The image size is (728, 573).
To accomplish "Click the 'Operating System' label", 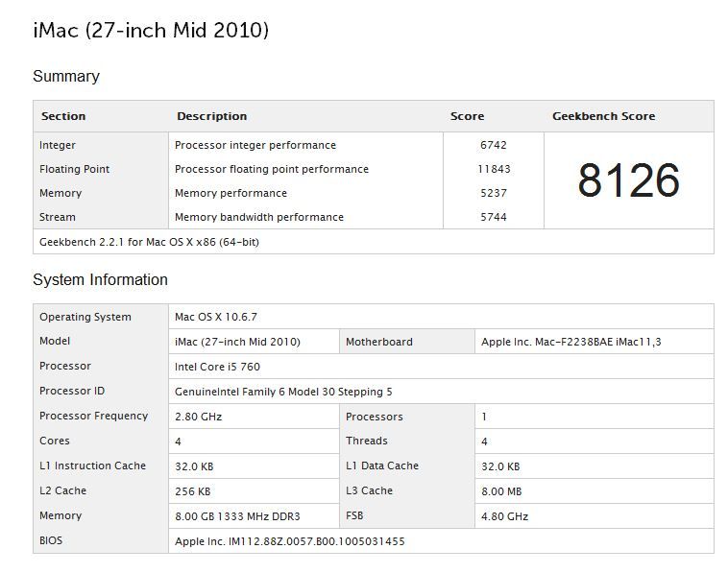I will tap(85, 317).
